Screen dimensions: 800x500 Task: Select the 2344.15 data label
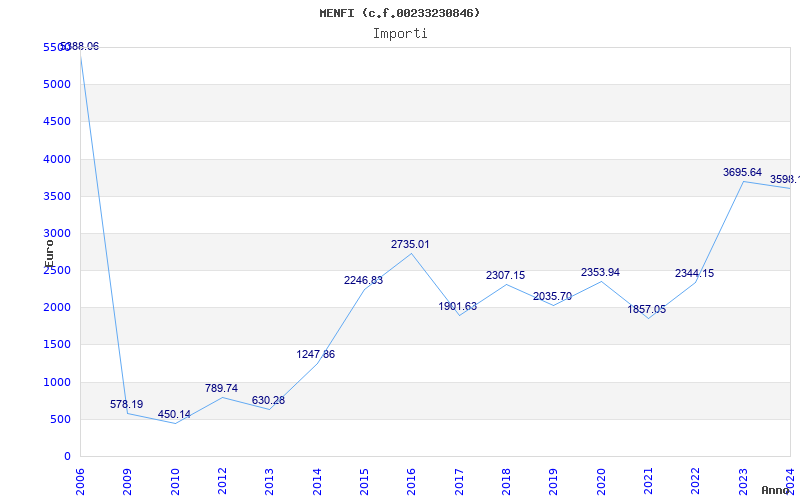coord(694,274)
